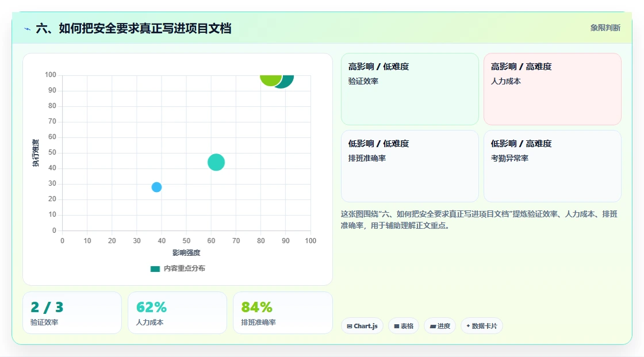Click the Chart.js tag
The image size is (644, 357).
(x=362, y=326)
